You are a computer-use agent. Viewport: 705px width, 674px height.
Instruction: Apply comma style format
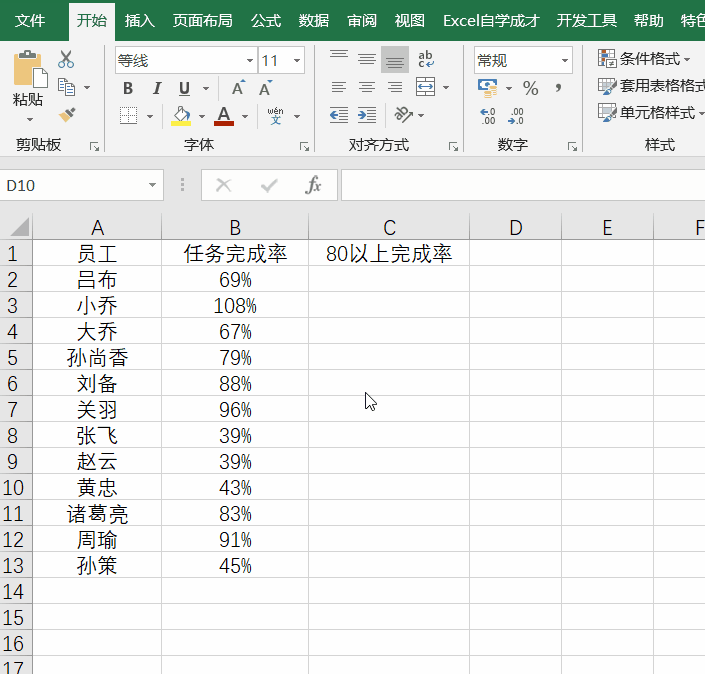558,88
